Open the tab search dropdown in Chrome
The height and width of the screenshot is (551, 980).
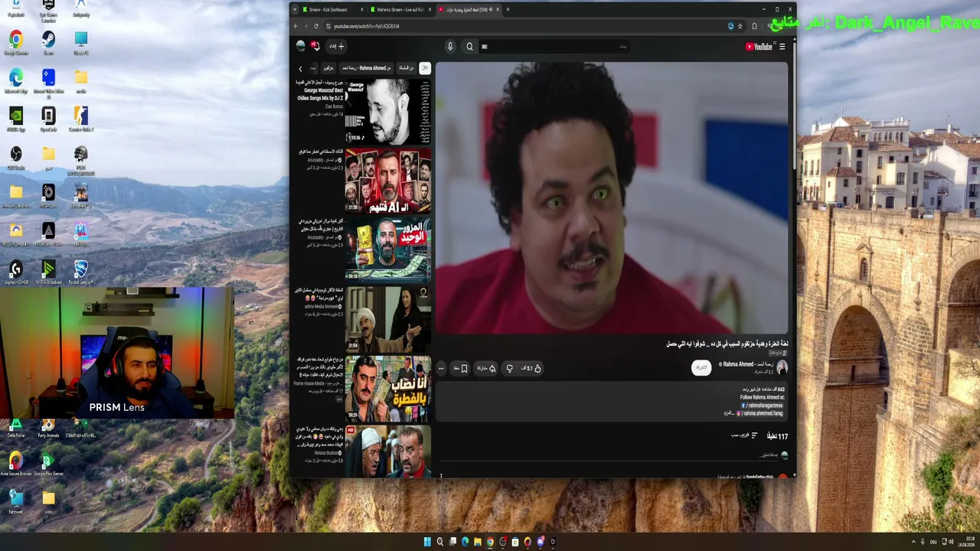tap(296, 10)
